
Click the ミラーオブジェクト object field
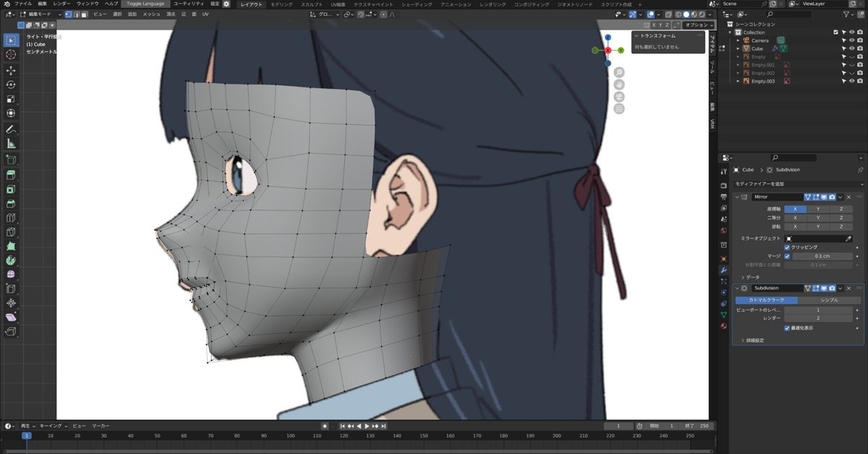pyautogui.click(x=818, y=238)
